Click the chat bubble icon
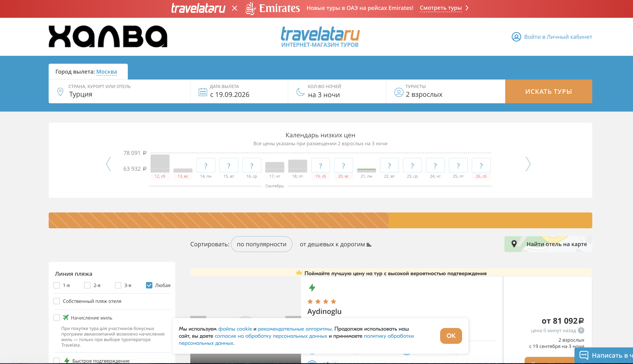 [x=584, y=355]
